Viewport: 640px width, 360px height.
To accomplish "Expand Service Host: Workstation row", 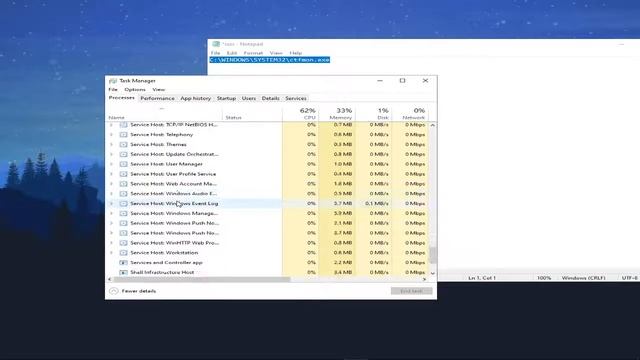I will pyautogui.click(x=111, y=253).
